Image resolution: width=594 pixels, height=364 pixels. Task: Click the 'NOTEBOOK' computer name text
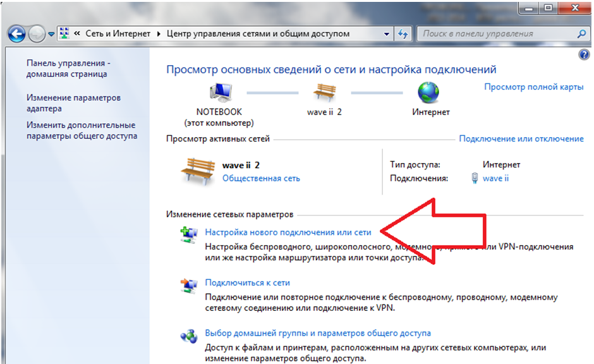point(219,112)
